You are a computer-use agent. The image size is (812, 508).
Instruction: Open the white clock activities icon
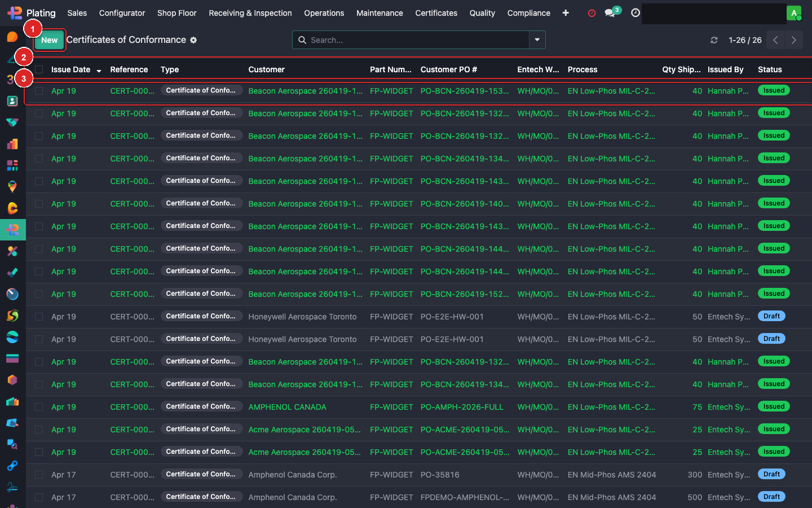(636, 12)
